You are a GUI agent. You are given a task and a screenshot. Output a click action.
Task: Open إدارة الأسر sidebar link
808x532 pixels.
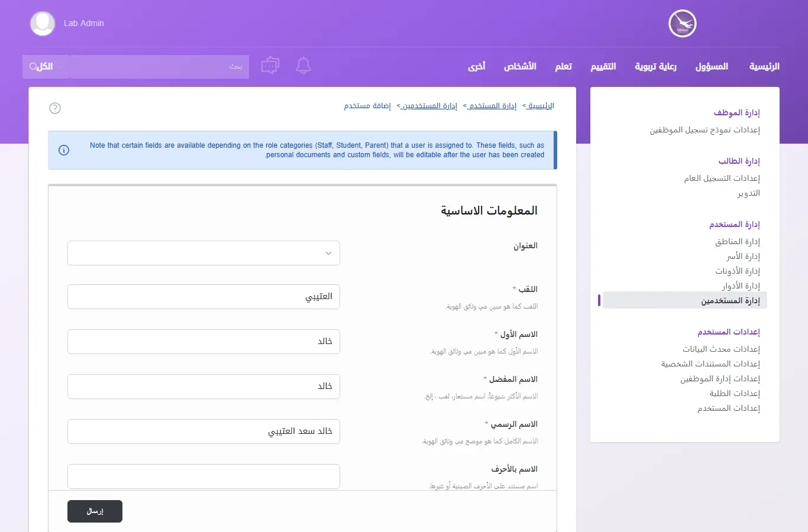tap(744, 257)
